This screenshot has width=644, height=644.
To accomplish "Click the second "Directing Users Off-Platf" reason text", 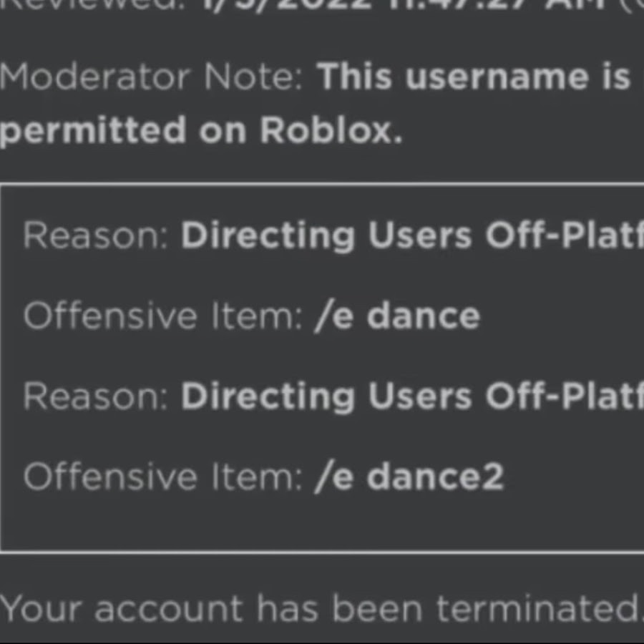I will (x=412, y=397).
